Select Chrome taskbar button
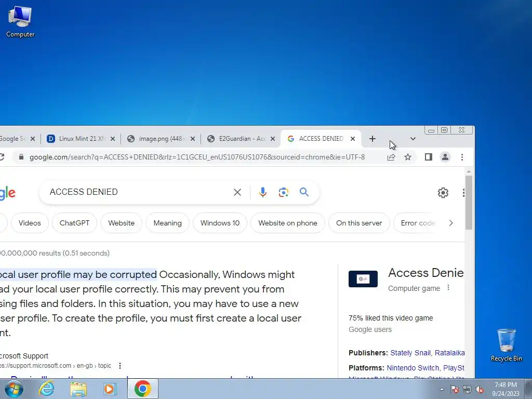The width and height of the screenshot is (532, 399). pyautogui.click(x=142, y=389)
